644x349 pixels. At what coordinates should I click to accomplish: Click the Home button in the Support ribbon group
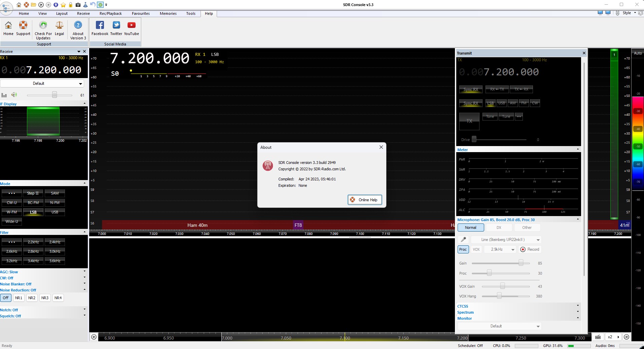click(8, 28)
